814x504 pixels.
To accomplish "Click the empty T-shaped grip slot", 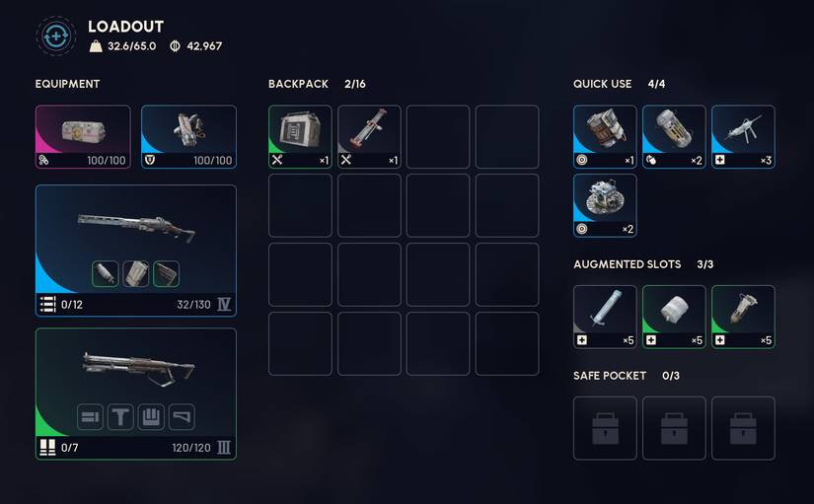I will pyautogui.click(x=120, y=417).
